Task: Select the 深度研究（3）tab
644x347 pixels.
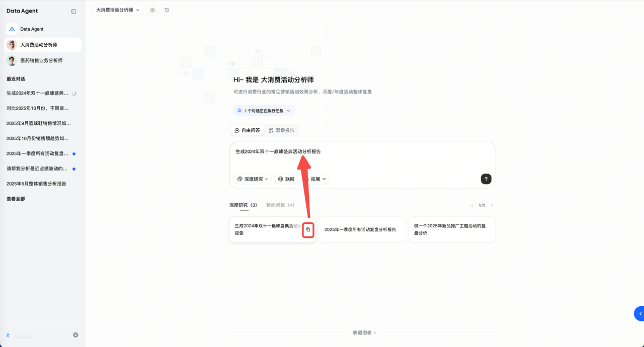Action: 244,205
